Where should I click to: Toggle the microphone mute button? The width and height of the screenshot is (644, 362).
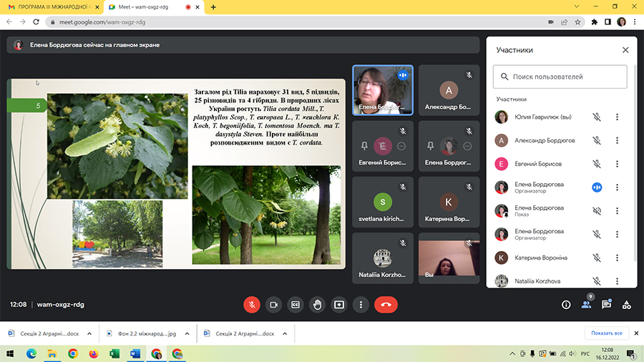(251, 304)
